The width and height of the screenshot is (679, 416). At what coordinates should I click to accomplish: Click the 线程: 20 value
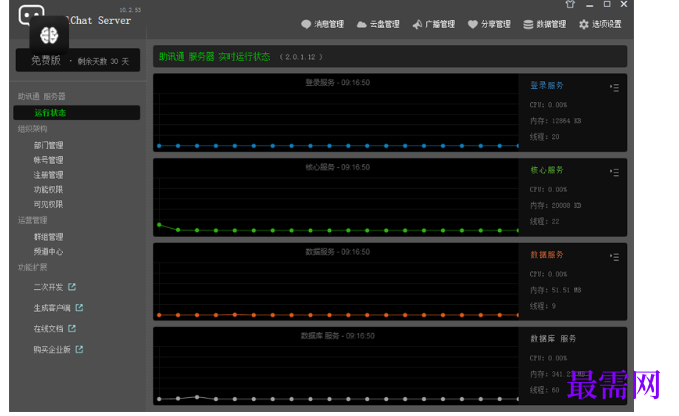click(545, 137)
